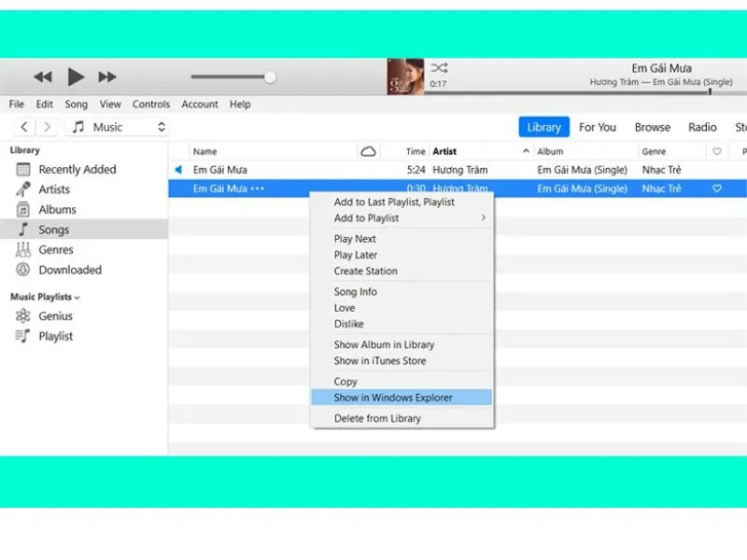The width and height of the screenshot is (747, 560).
Task: Skip forward to the next track
Action: click(x=107, y=77)
